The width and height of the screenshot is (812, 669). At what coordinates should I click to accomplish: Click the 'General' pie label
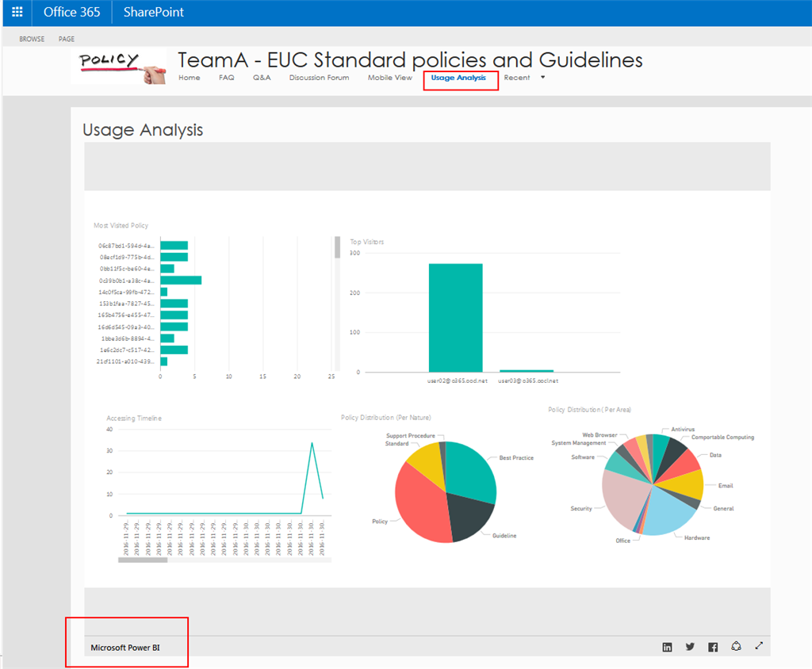point(723,508)
